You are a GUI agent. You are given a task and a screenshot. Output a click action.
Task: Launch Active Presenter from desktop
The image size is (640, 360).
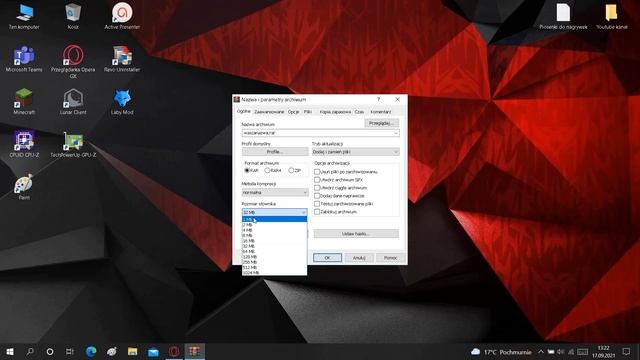(122, 16)
